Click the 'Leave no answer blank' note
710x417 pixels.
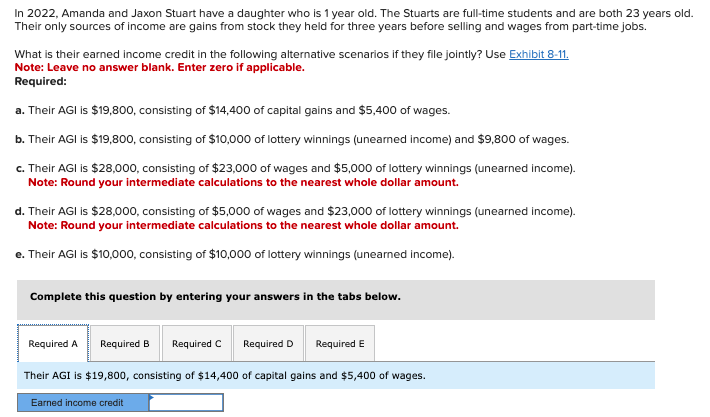coord(159,67)
